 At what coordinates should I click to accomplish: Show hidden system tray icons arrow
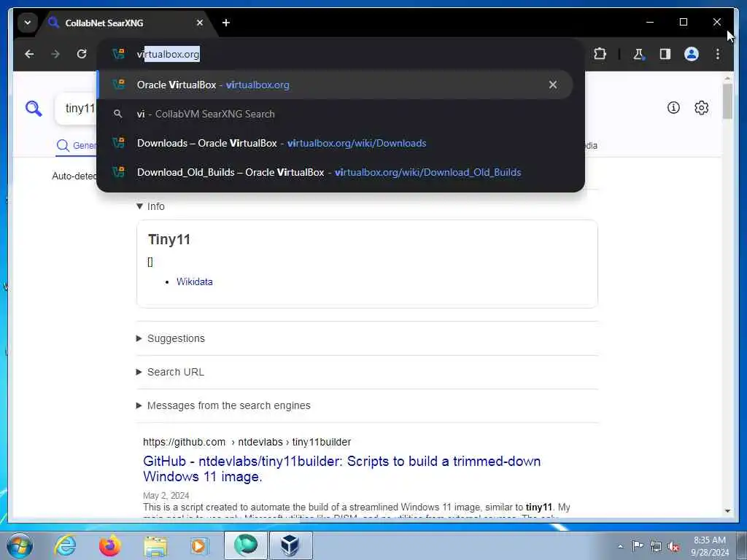[x=620, y=547]
